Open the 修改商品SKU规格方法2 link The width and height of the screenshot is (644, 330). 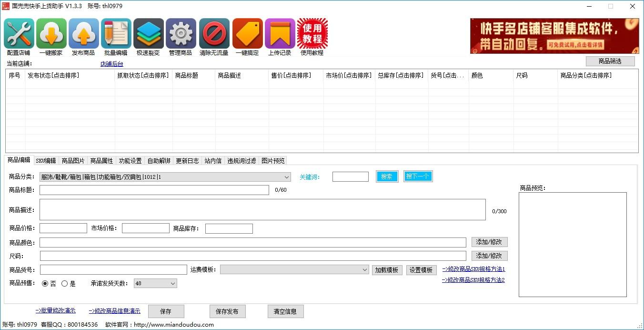click(473, 280)
